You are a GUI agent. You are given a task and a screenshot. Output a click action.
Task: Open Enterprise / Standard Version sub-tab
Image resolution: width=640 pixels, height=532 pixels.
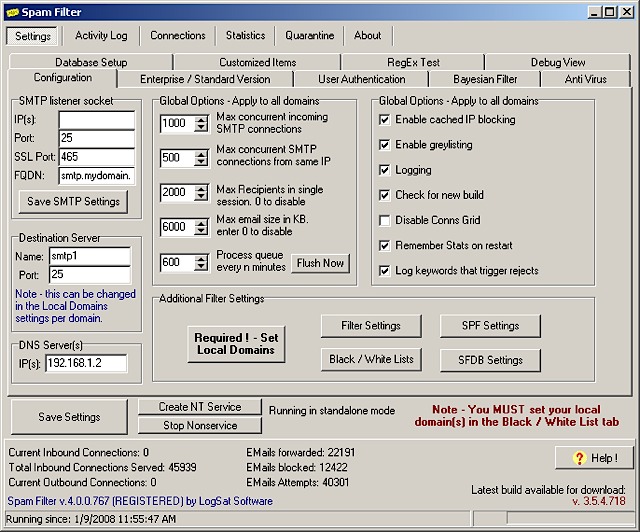205,79
